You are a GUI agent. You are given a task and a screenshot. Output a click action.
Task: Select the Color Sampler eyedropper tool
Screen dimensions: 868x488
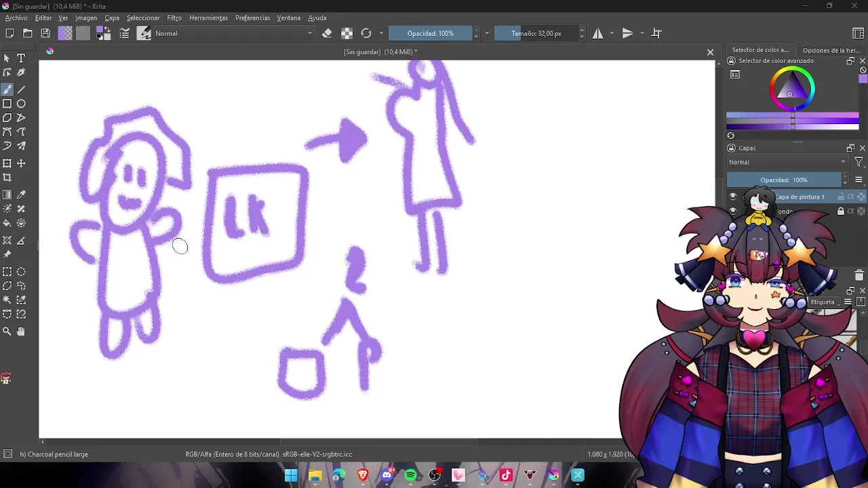tap(21, 195)
